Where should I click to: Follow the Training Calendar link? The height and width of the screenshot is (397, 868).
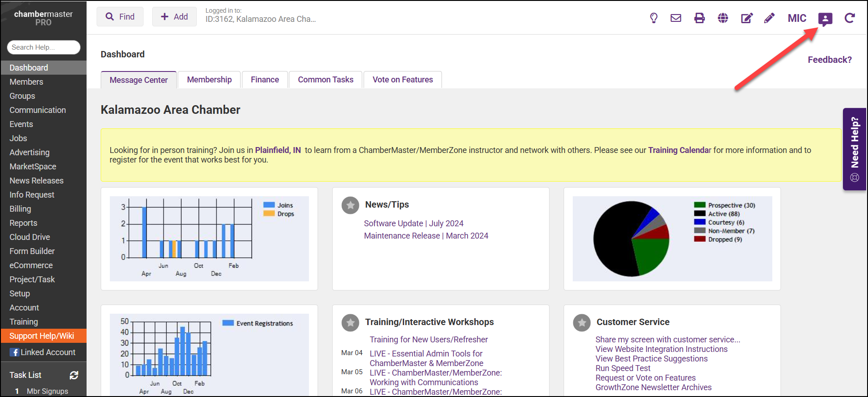tap(679, 150)
